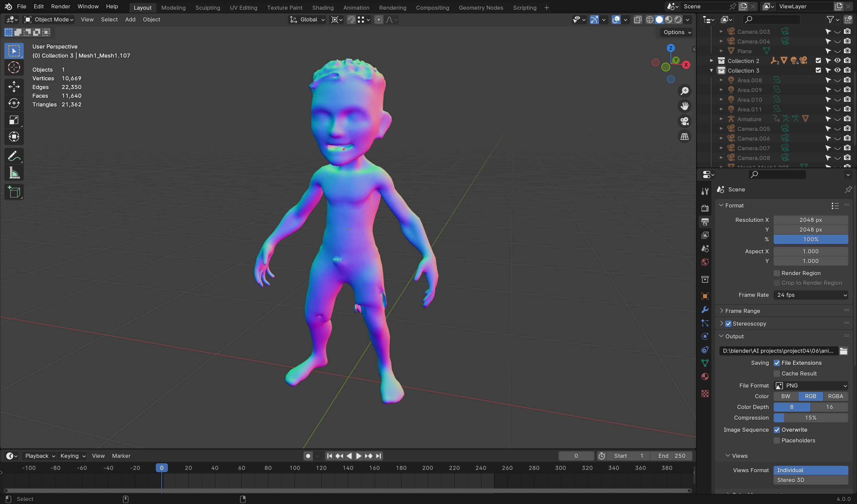The image size is (857, 504).
Task: Open the Physics properties tab
Action: point(705,336)
